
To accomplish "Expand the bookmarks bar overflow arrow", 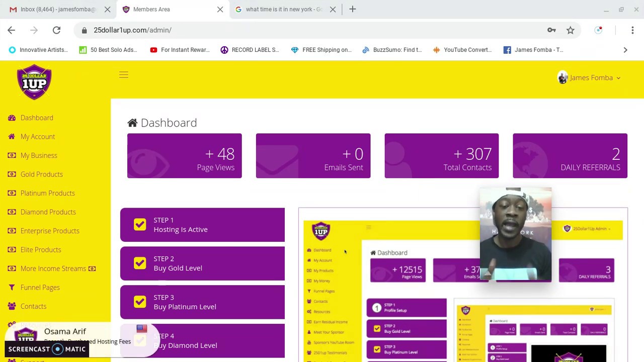I will point(625,50).
